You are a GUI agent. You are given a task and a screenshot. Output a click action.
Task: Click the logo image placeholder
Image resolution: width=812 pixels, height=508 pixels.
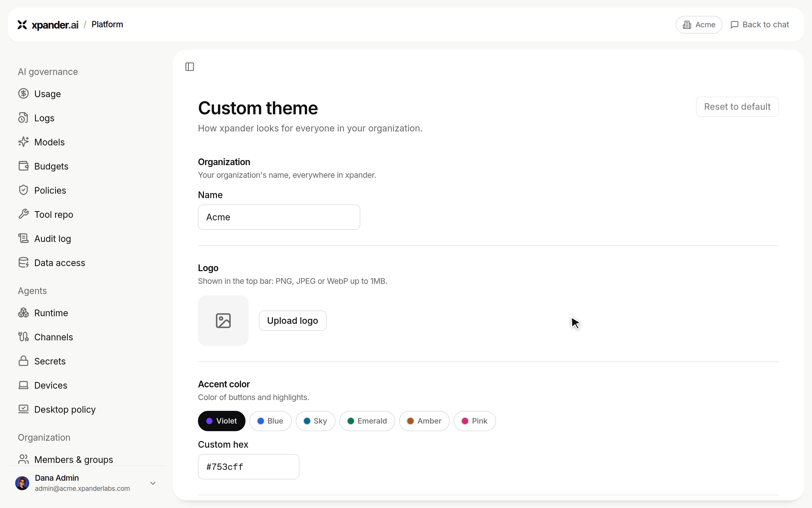point(223,321)
